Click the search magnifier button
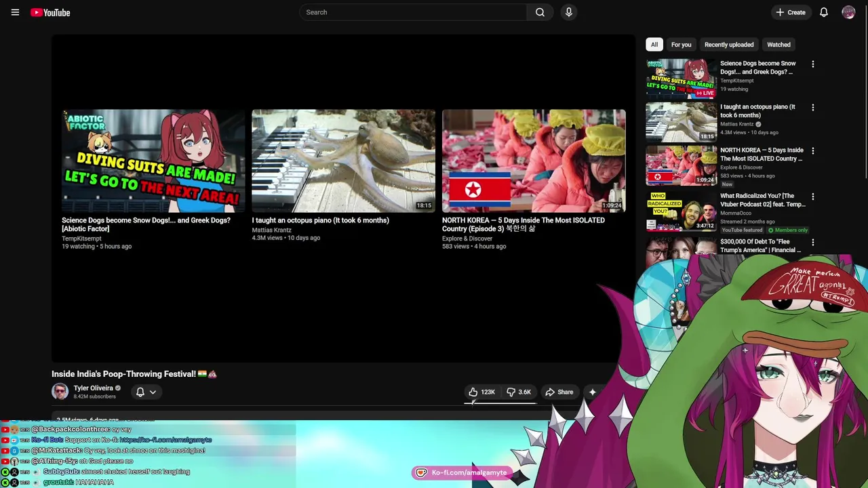This screenshot has width=868, height=488. 540,12
